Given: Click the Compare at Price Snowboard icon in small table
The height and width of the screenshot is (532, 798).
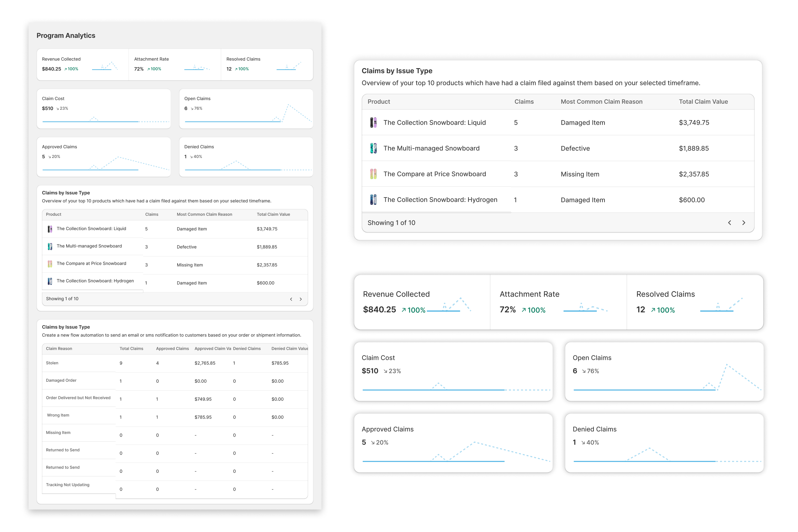Looking at the screenshot, I should pyautogui.click(x=50, y=264).
